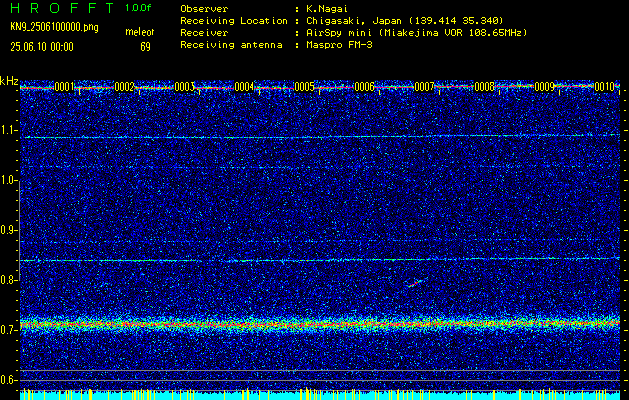Viewport: 629px width, 400px height.
Task: Click the Observer name K.Nagai
Action: click(328, 8)
